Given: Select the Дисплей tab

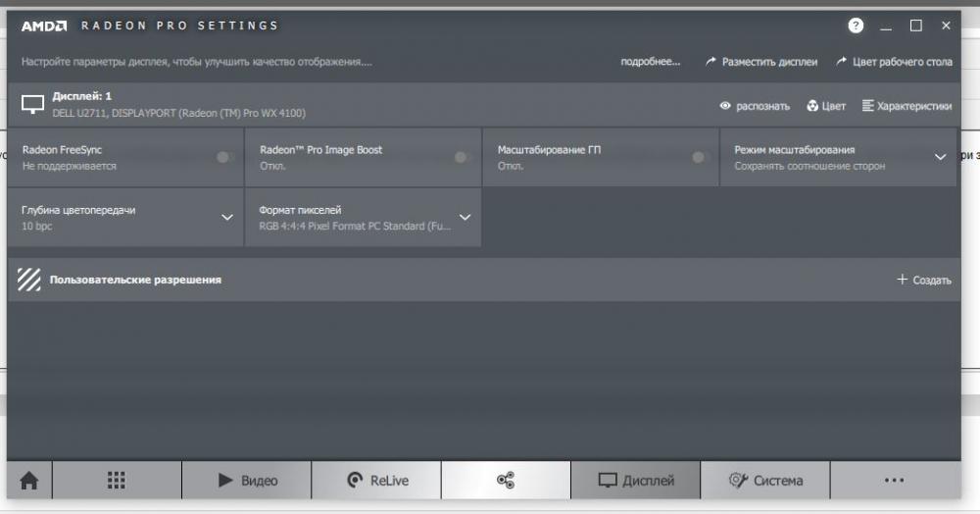Looking at the screenshot, I should [636, 481].
